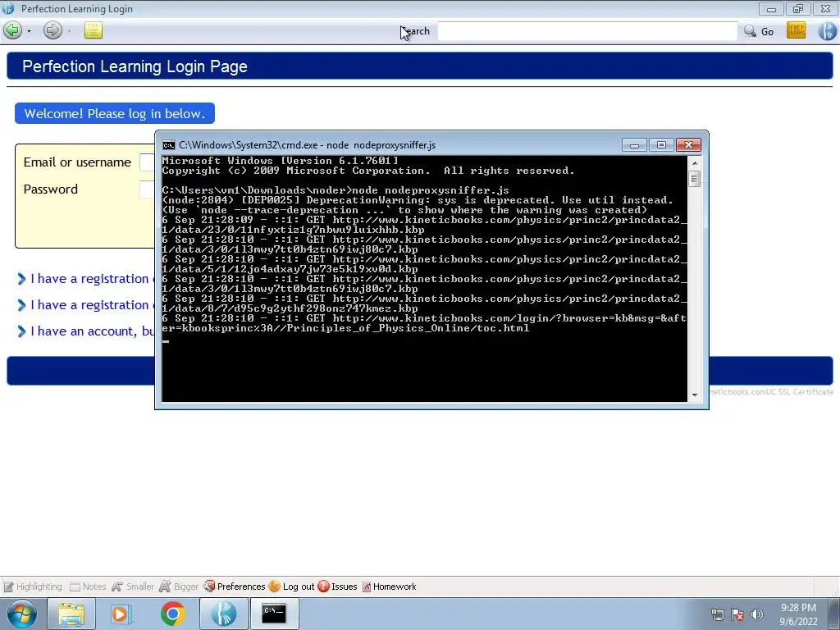Click the Go button
Viewport: 840px width, 630px height.
[x=767, y=32]
